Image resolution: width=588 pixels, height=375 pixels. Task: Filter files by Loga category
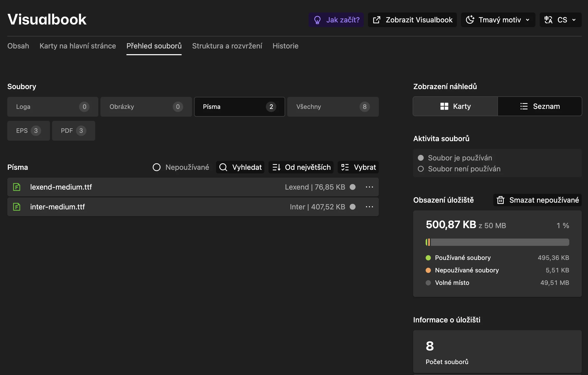coord(53,107)
